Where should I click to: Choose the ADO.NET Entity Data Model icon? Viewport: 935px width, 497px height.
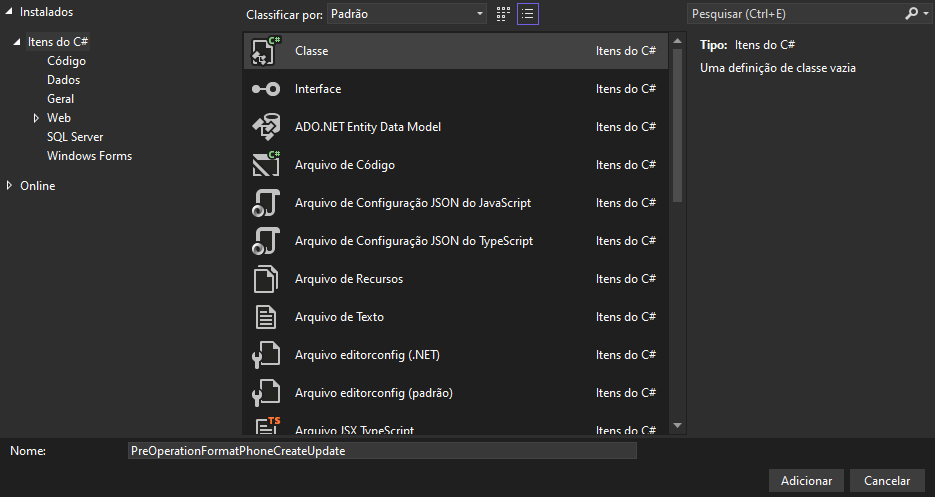click(265, 127)
